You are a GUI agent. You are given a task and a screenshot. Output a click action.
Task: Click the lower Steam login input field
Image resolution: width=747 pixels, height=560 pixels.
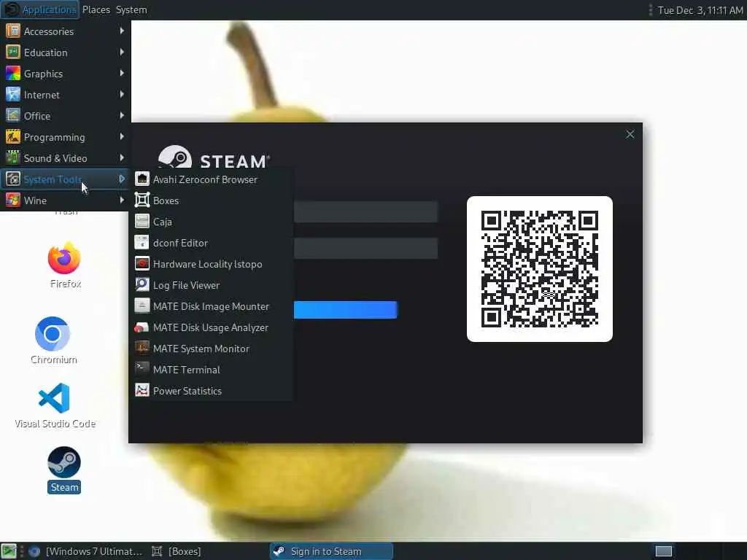tap(365, 248)
